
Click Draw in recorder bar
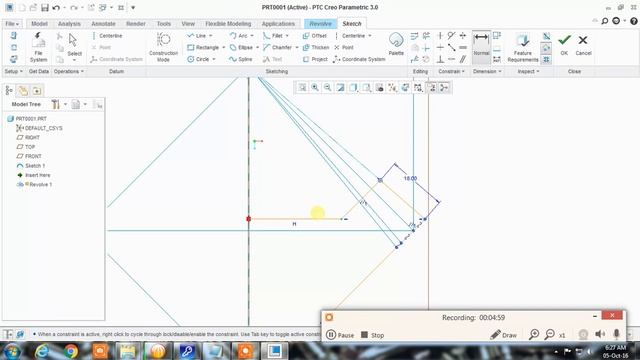503,335
